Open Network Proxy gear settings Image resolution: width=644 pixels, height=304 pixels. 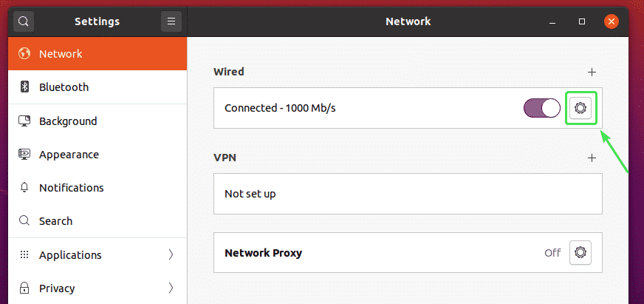(580, 252)
